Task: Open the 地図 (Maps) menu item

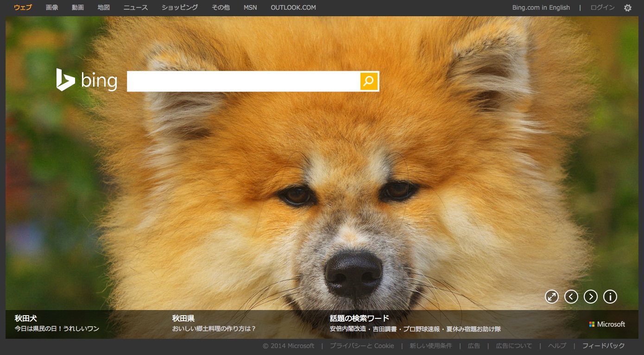Action: pyautogui.click(x=104, y=7)
